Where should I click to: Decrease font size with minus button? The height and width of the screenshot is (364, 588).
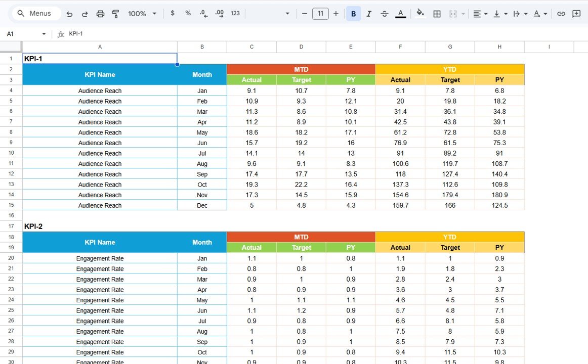click(x=305, y=14)
